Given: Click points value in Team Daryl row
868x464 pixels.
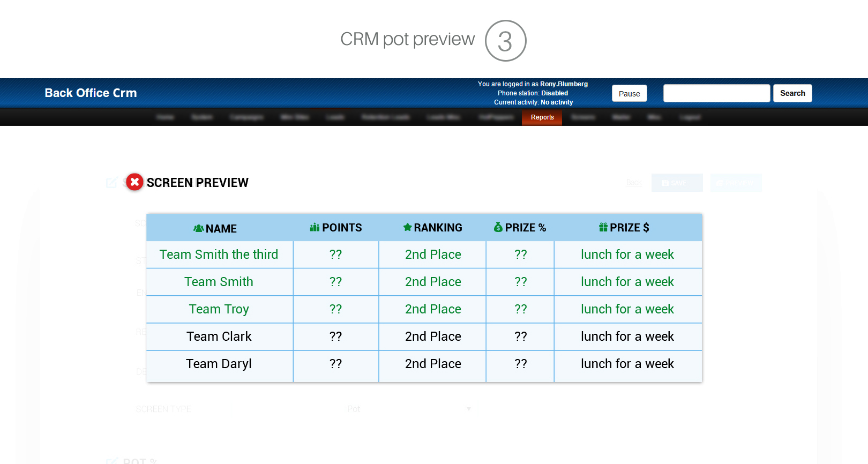Looking at the screenshot, I should (336, 364).
